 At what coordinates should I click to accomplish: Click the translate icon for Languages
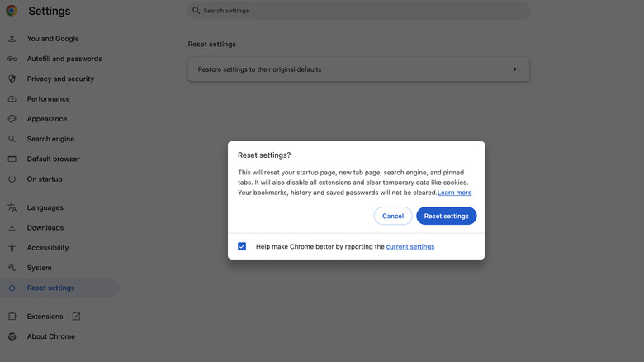12,207
